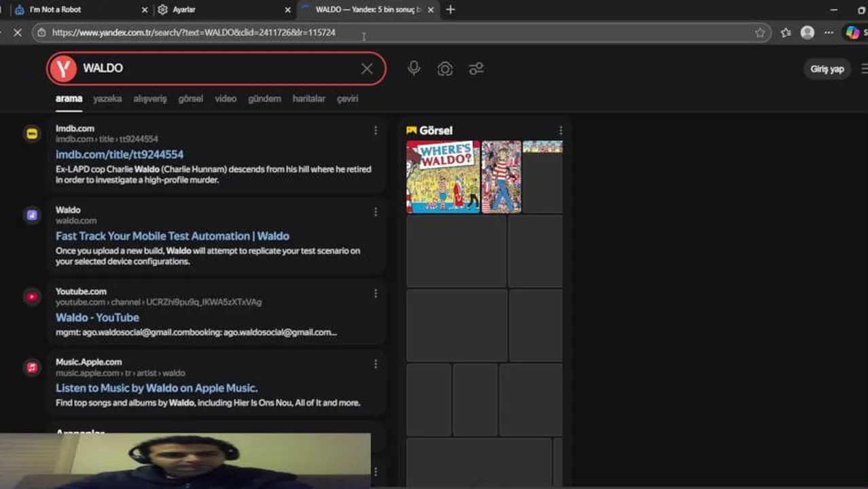Clear the WALDO search text with X

[367, 69]
